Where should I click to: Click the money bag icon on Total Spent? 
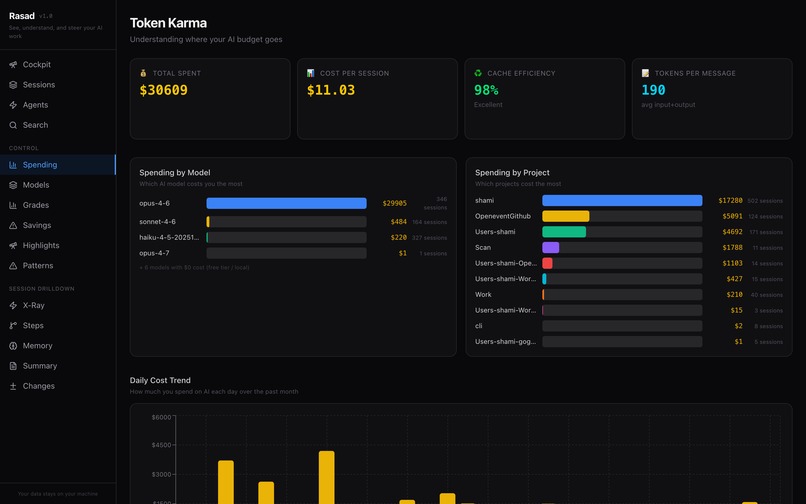(x=143, y=73)
